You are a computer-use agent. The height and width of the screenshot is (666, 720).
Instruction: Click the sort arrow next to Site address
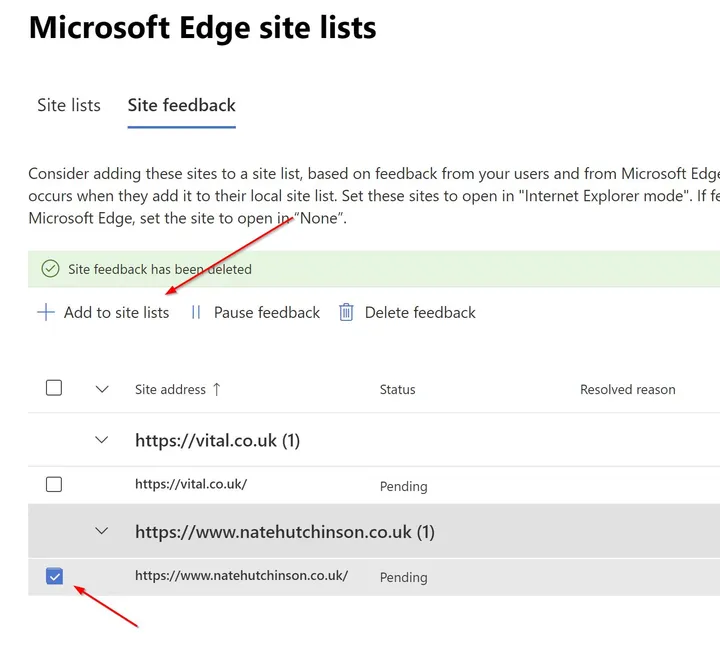pyautogui.click(x=217, y=389)
